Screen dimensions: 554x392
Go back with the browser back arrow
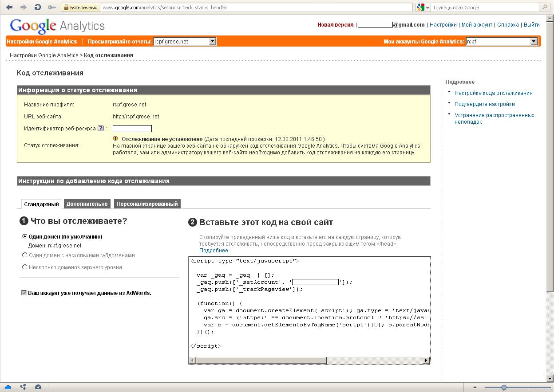coord(9,8)
